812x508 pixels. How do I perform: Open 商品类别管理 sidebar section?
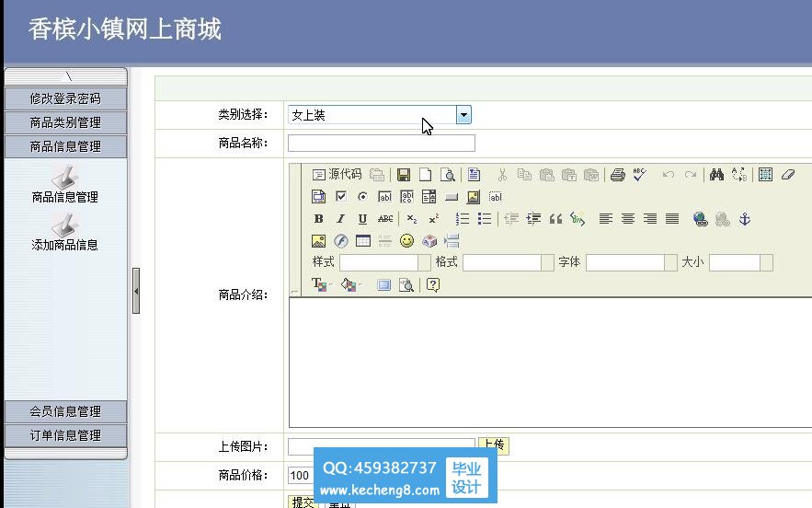65,122
